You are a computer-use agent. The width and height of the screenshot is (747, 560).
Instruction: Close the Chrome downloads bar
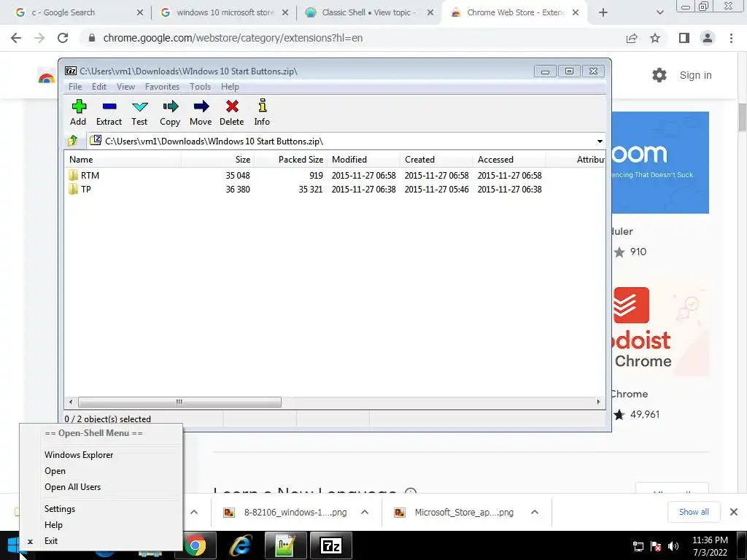point(734,512)
